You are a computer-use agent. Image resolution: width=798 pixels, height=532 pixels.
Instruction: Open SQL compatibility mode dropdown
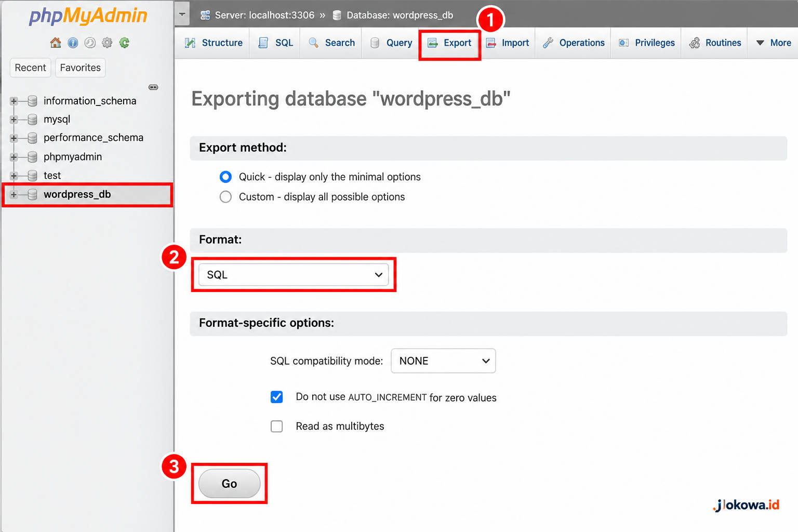[x=443, y=361]
